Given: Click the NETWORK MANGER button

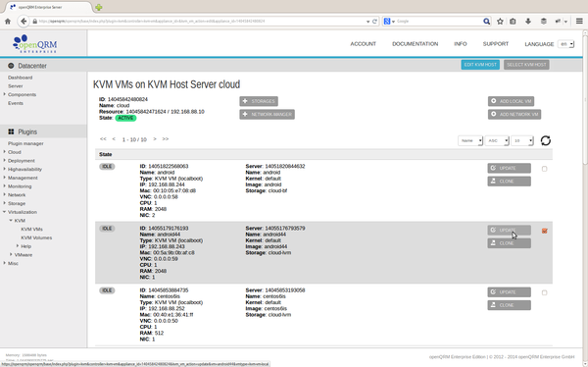Looking at the screenshot, I should (267, 114).
